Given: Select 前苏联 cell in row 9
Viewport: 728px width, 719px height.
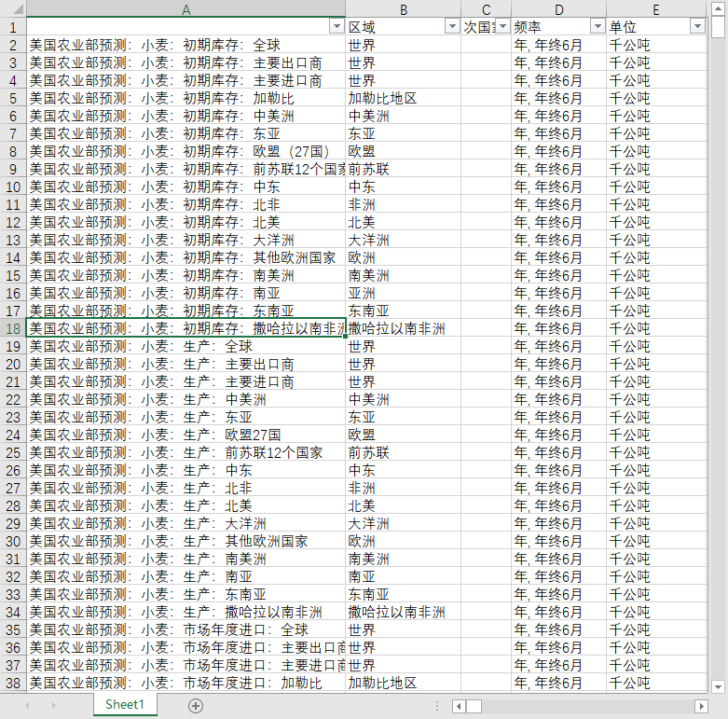Looking at the screenshot, I should pyautogui.click(x=404, y=169).
